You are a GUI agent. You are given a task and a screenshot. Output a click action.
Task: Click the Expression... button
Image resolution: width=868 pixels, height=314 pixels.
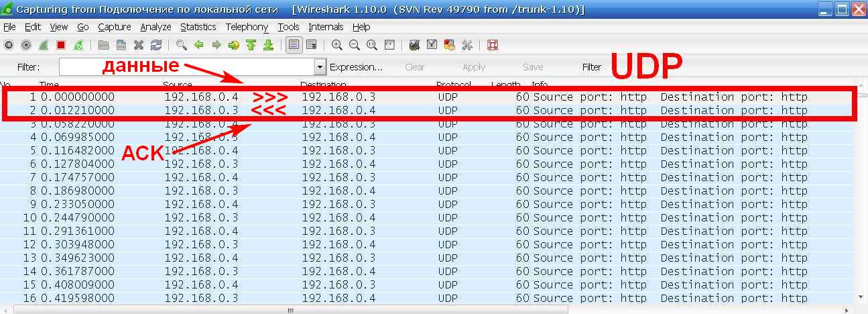pyautogui.click(x=356, y=67)
